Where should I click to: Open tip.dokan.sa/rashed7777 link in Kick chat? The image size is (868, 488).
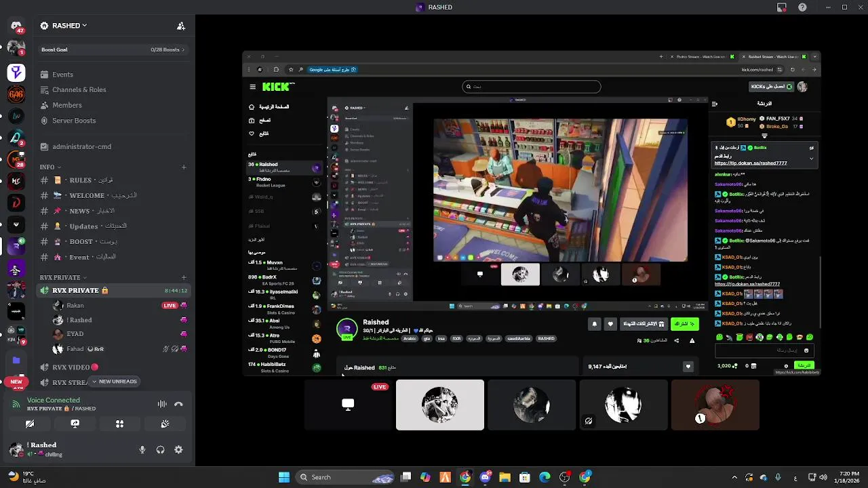(750, 163)
